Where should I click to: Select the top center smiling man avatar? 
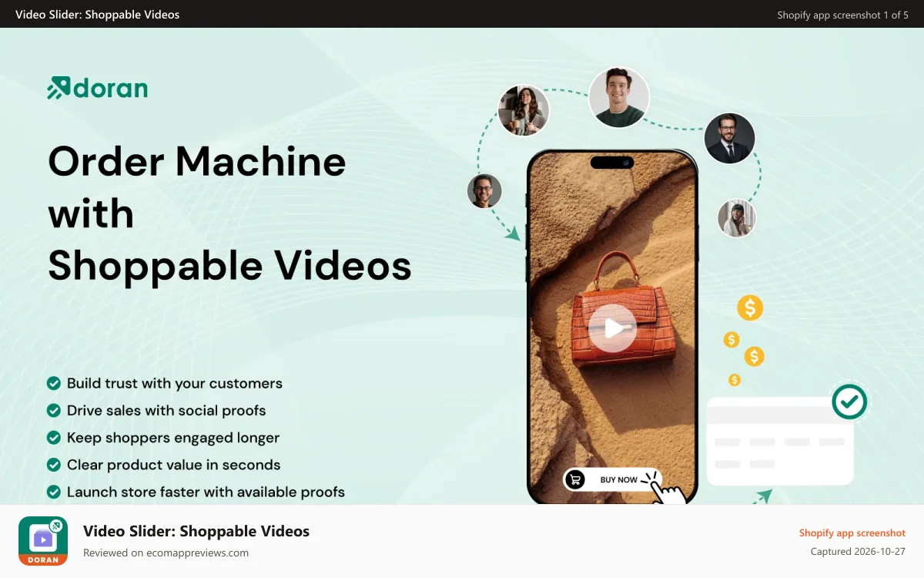click(x=619, y=97)
